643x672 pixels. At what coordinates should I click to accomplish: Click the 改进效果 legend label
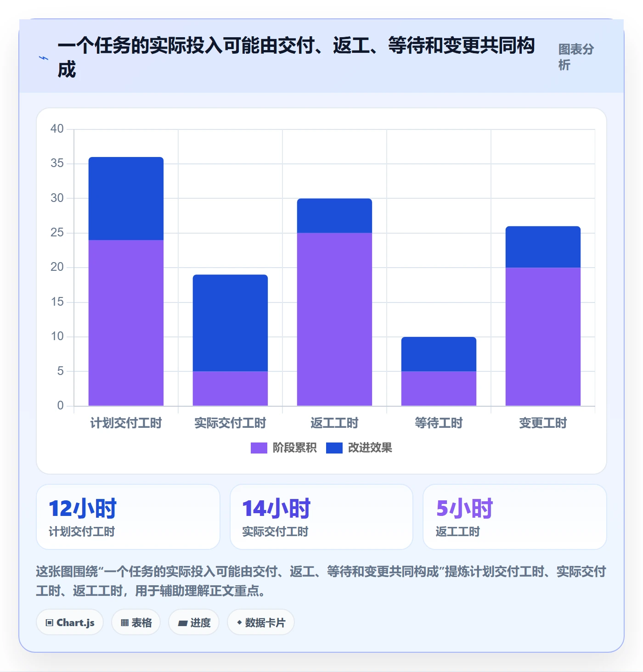tap(370, 448)
